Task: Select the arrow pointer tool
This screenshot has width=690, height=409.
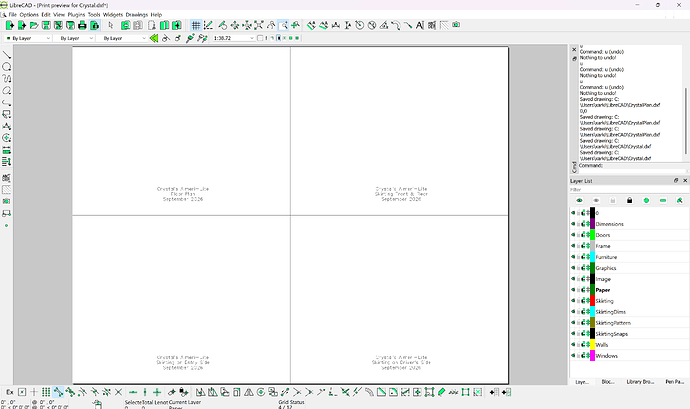Action: 110,26
